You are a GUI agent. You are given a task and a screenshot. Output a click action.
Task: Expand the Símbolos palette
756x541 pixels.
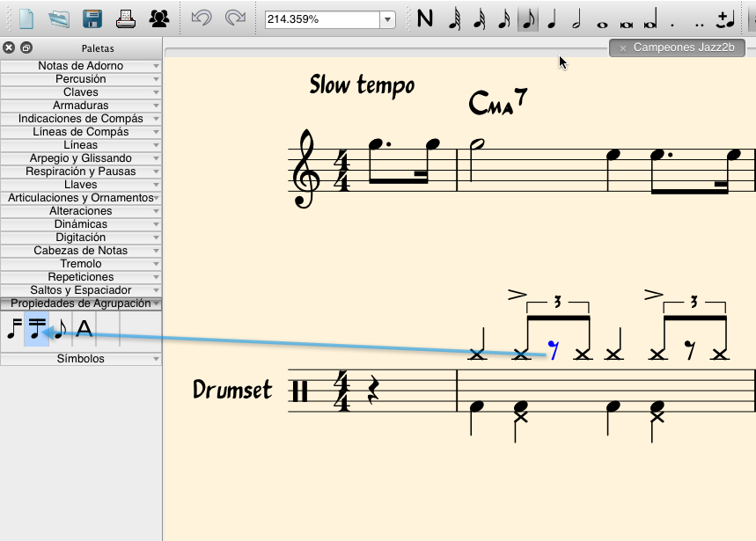[81, 358]
